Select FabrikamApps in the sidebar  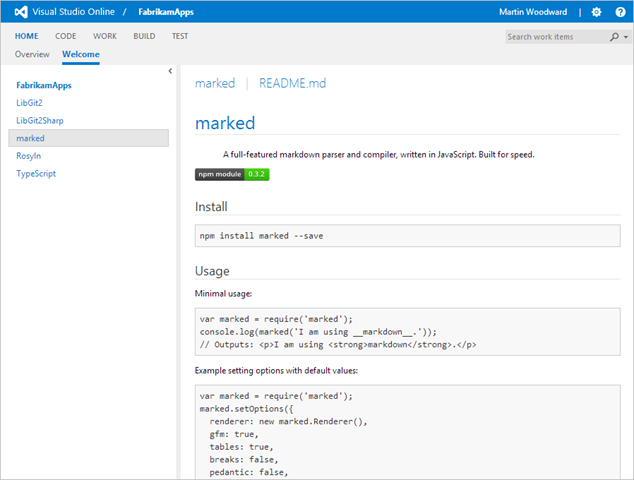(x=44, y=85)
